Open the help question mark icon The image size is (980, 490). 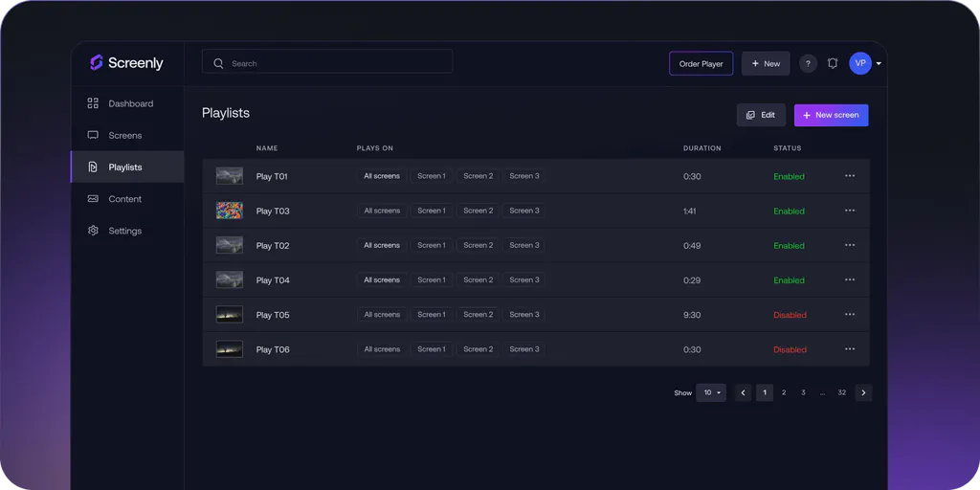[x=808, y=64]
